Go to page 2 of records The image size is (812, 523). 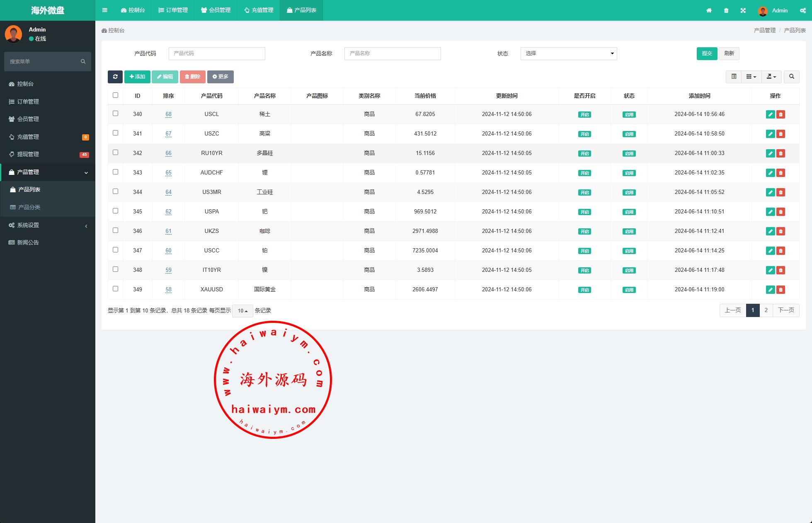point(766,310)
